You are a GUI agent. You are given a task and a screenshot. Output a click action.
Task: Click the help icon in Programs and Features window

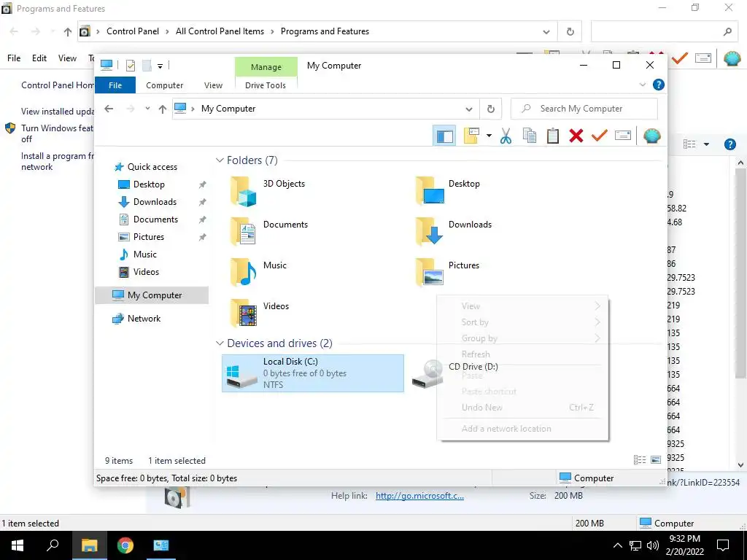click(x=729, y=144)
